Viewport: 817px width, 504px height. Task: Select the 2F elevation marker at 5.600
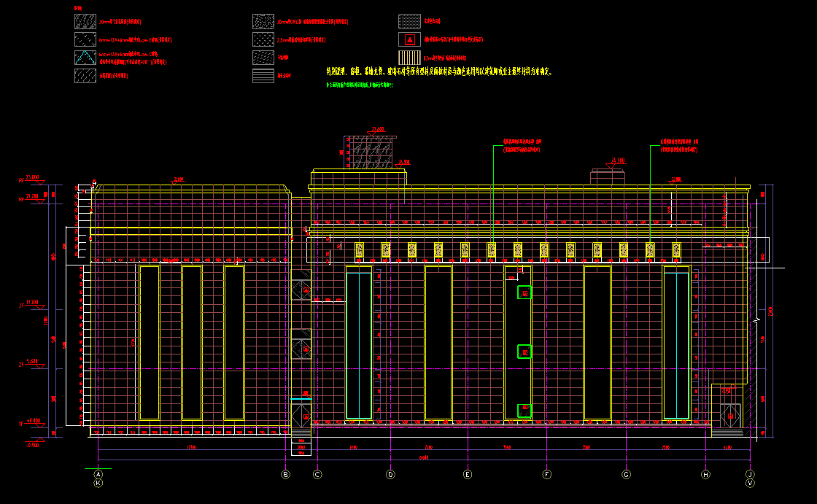coord(34,363)
